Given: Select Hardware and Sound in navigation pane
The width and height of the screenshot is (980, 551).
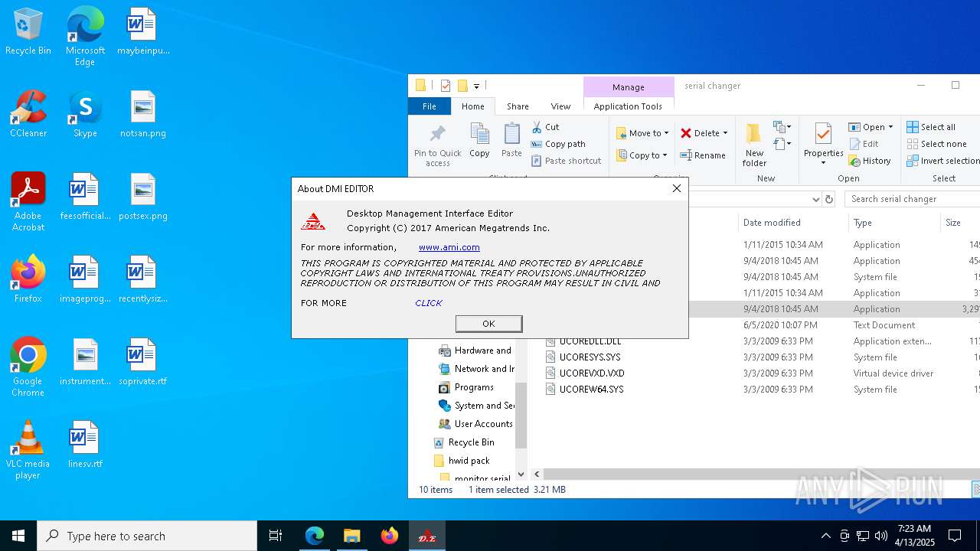Looking at the screenshot, I should point(476,350).
